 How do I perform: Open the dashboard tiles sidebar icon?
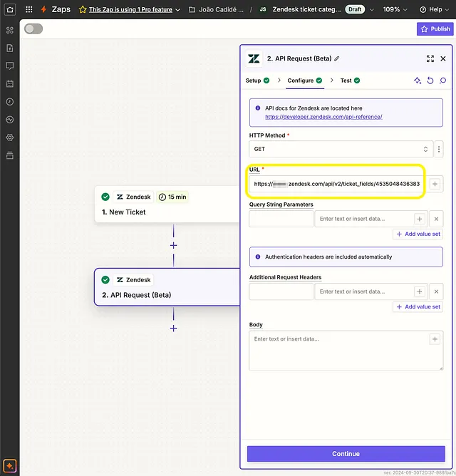[x=10, y=30]
